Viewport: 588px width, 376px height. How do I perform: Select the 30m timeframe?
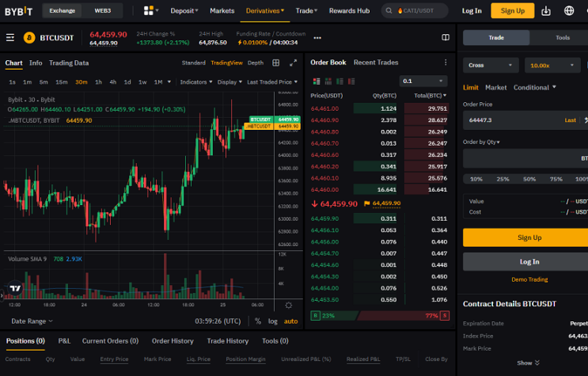[81, 82]
